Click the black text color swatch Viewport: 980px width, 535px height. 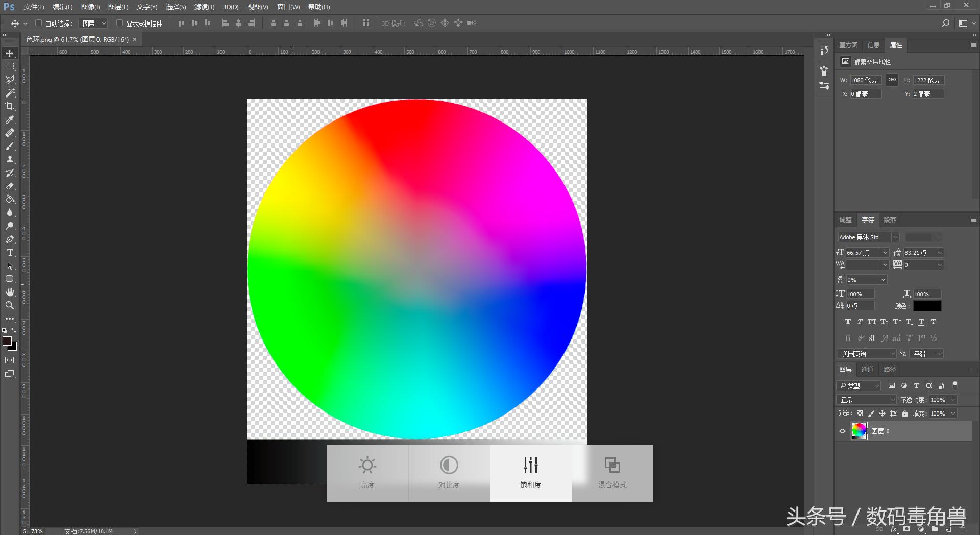[x=927, y=306]
